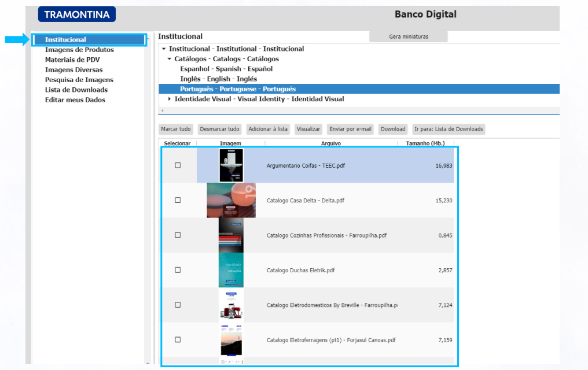Click Adicionar à lista
This screenshot has height=370, width=588.
268,129
